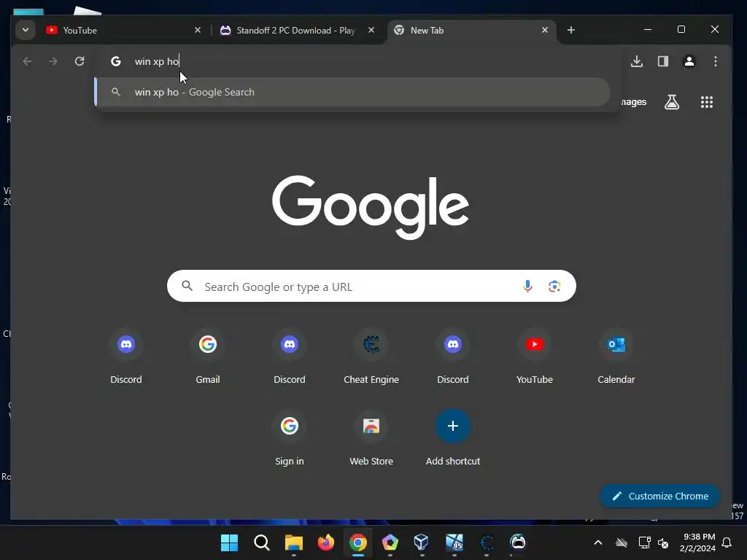The height and width of the screenshot is (560, 747).
Task: Go forward with the forward arrow
Action: [x=53, y=61]
